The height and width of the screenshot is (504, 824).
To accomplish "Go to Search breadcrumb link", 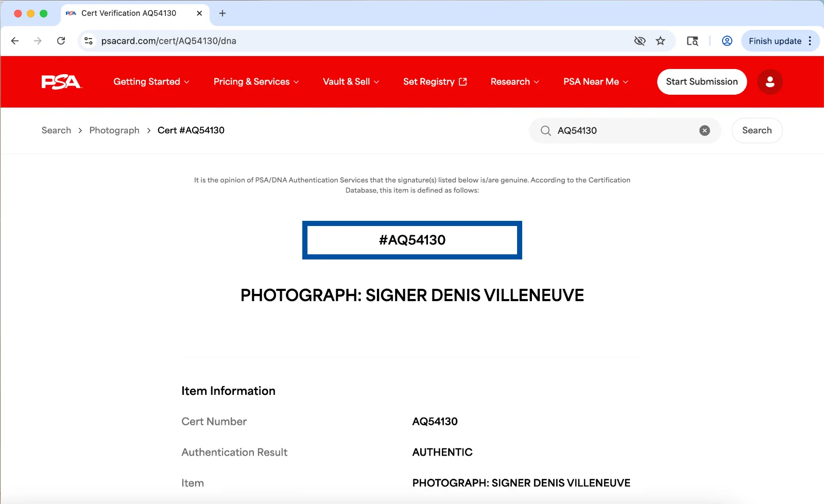I will pos(57,130).
